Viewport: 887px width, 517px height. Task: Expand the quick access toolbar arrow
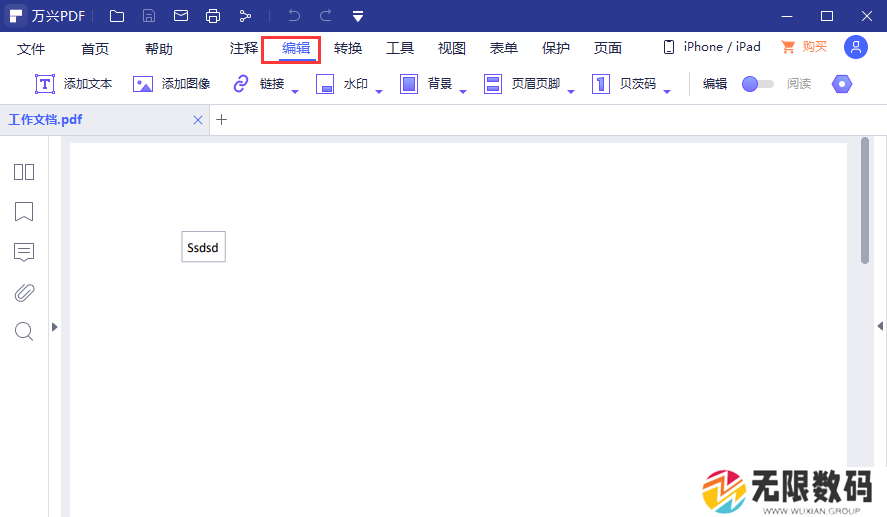[358, 16]
